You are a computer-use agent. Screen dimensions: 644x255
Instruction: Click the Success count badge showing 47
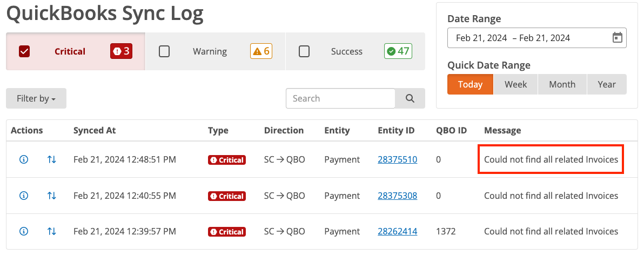point(398,51)
